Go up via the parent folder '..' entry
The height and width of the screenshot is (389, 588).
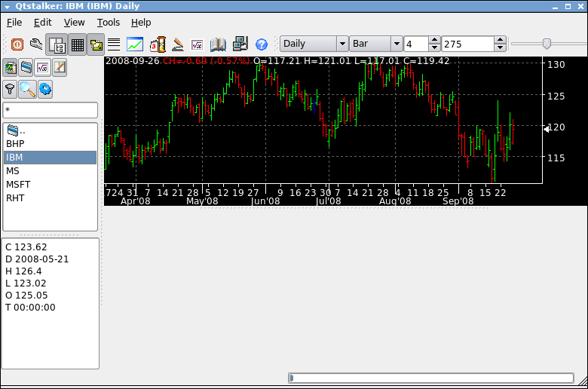point(51,130)
